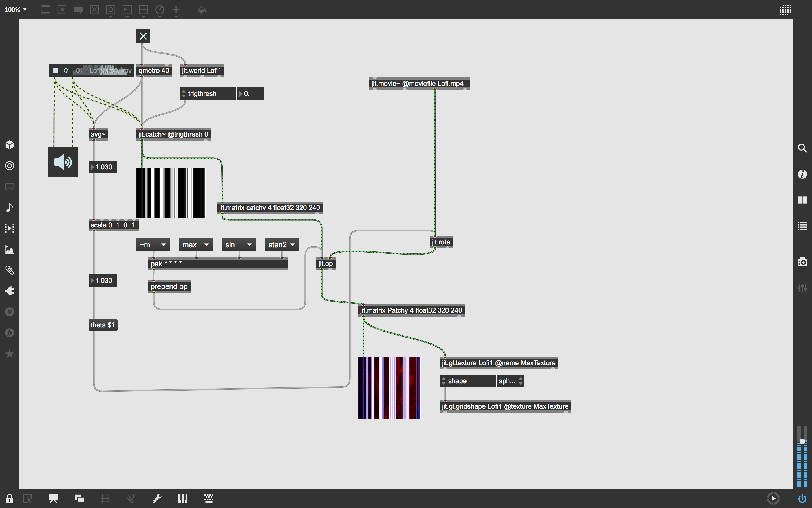Toggle audio power button bottom right
The width and height of the screenshot is (812, 508).
point(802,498)
